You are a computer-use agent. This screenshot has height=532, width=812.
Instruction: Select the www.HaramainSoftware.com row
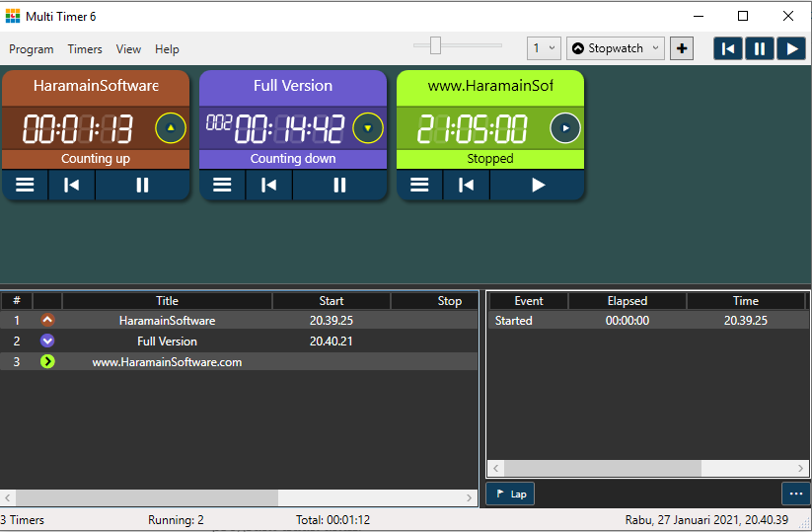[239, 361]
